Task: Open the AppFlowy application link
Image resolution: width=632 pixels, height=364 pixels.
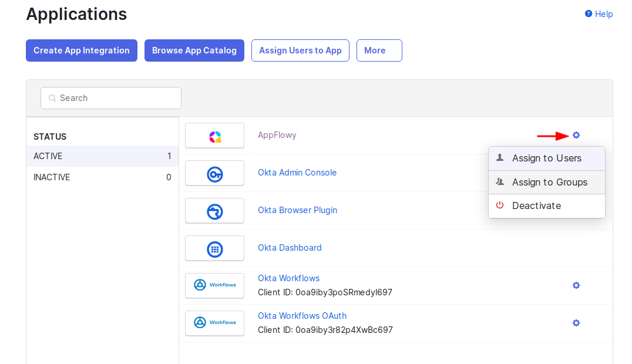Action: click(x=277, y=135)
